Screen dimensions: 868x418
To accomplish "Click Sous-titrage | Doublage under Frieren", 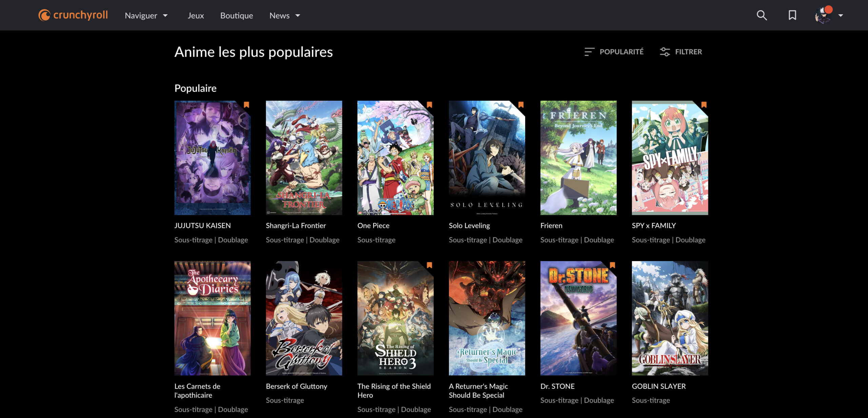I will 577,240.
